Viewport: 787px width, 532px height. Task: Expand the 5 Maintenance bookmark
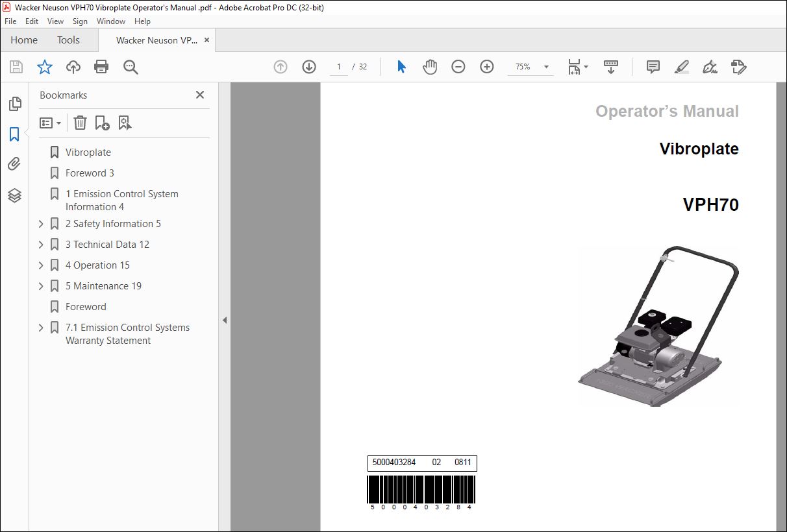coord(41,286)
